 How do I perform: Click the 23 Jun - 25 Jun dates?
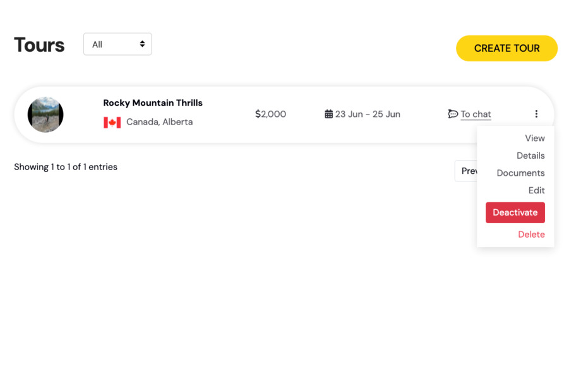point(368,114)
